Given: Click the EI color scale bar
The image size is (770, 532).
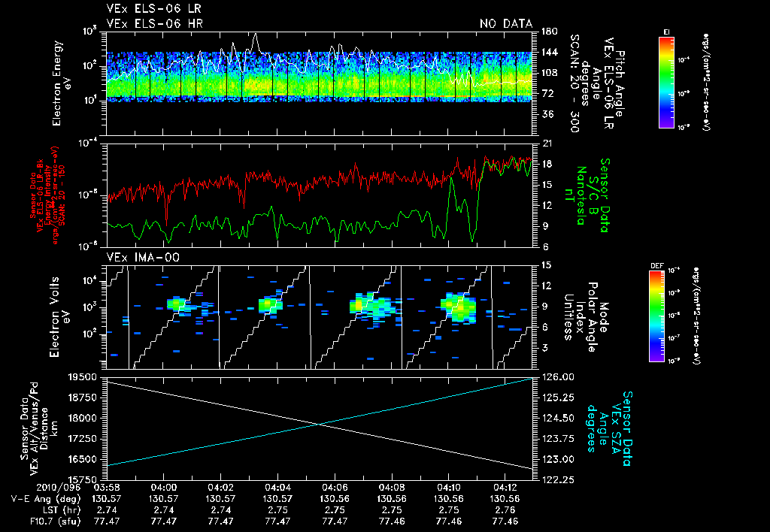Looking at the screenshot, I should (x=666, y=83).
